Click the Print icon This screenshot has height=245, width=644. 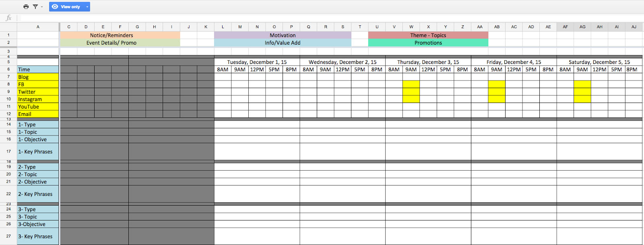tap(26, 7)
